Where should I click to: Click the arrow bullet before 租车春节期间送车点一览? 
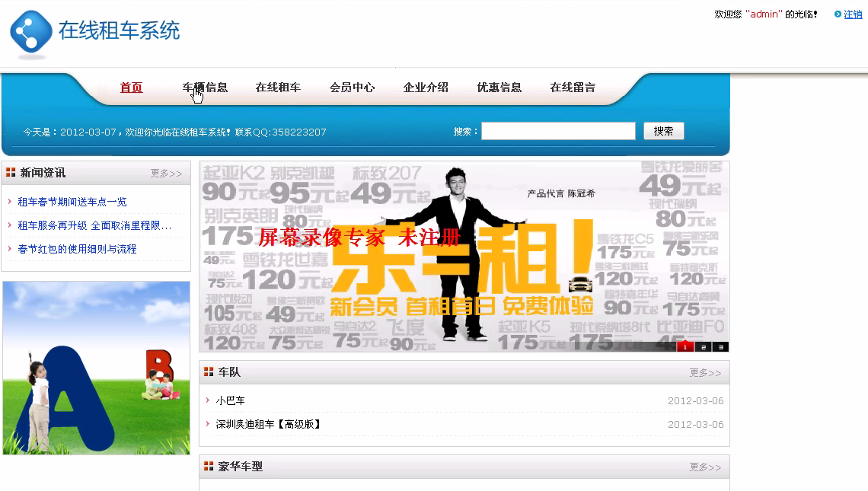point(10,202)
